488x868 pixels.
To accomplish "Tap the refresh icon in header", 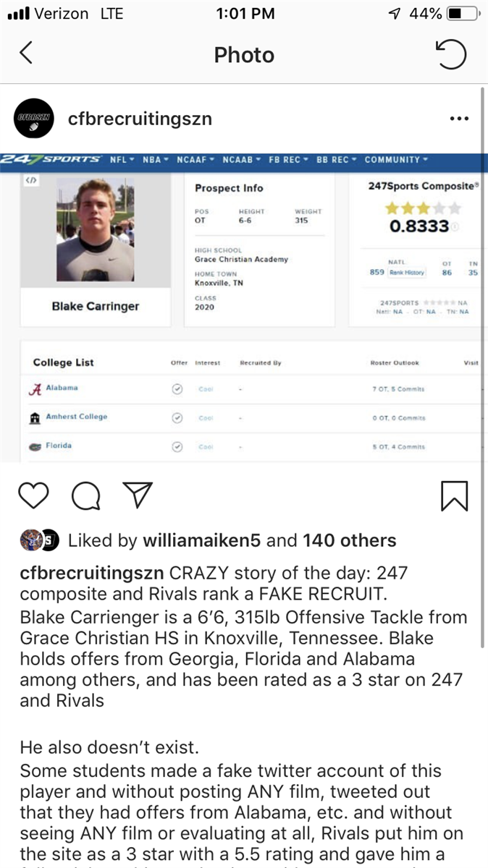I will [450, 55].
